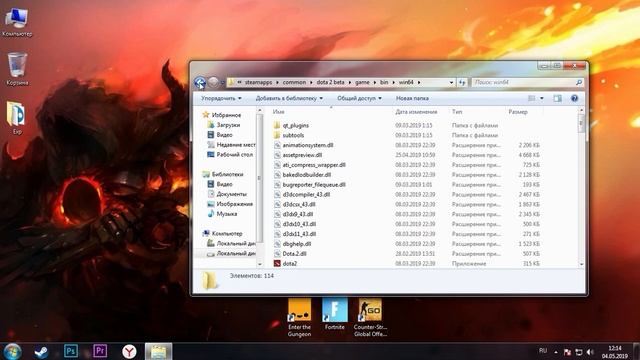Navigate to bin in breadcrumb
The height and width of the screenshot is (360, 640).
click(x=384, y=82)
